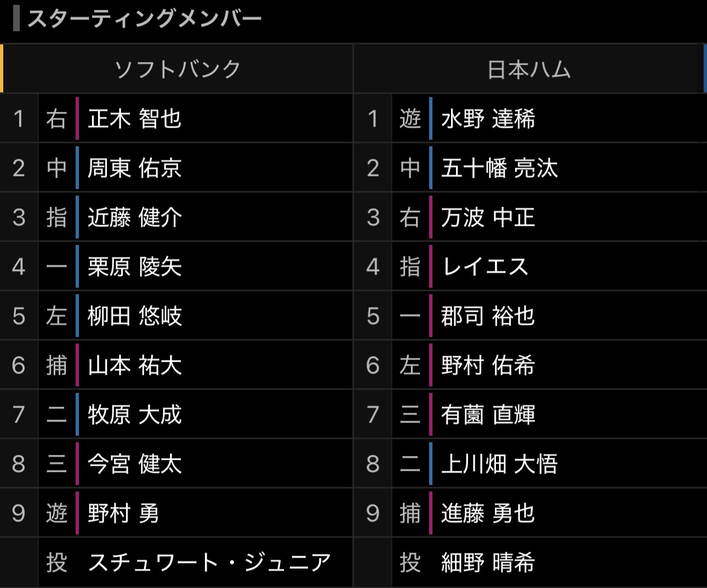Viewport: 707px width, 588px height.
Task: Open 近藤 健介 player page
Action: click(x=135, y=218)
